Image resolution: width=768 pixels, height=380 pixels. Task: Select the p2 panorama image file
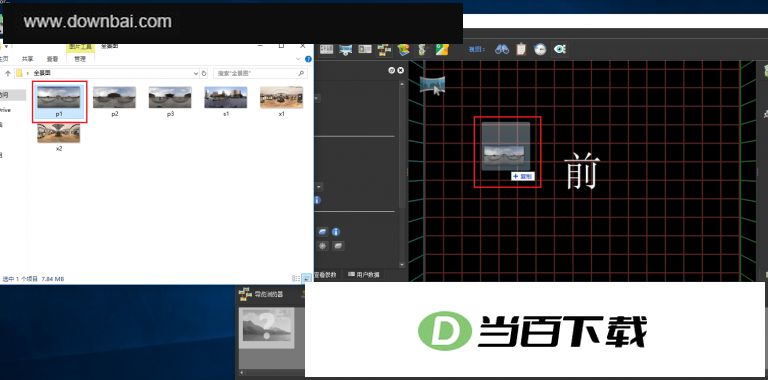pyautogui.click(x=114, y=101)
